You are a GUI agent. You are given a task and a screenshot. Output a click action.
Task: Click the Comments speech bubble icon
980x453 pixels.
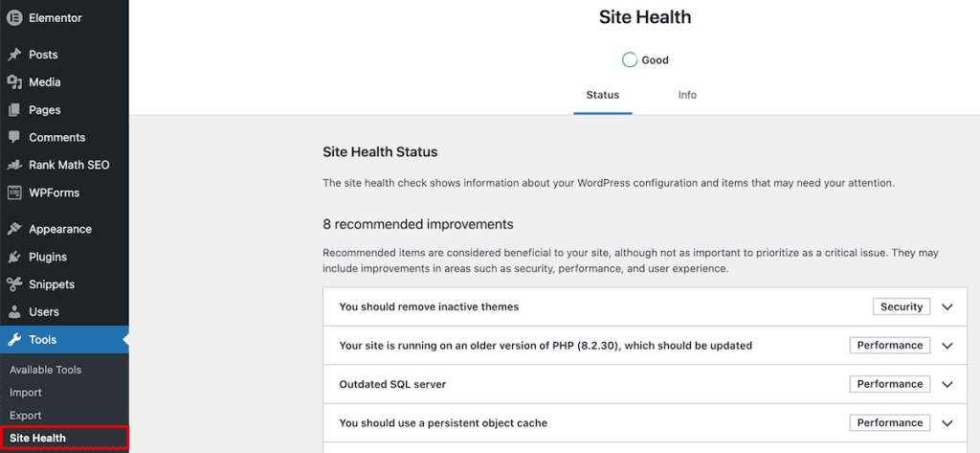[14, 138]
